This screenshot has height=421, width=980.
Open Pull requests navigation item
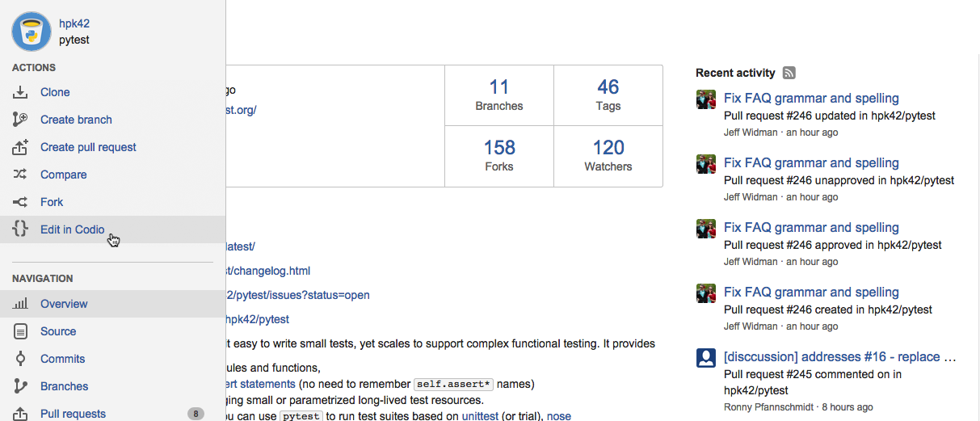tap(73, 414)
